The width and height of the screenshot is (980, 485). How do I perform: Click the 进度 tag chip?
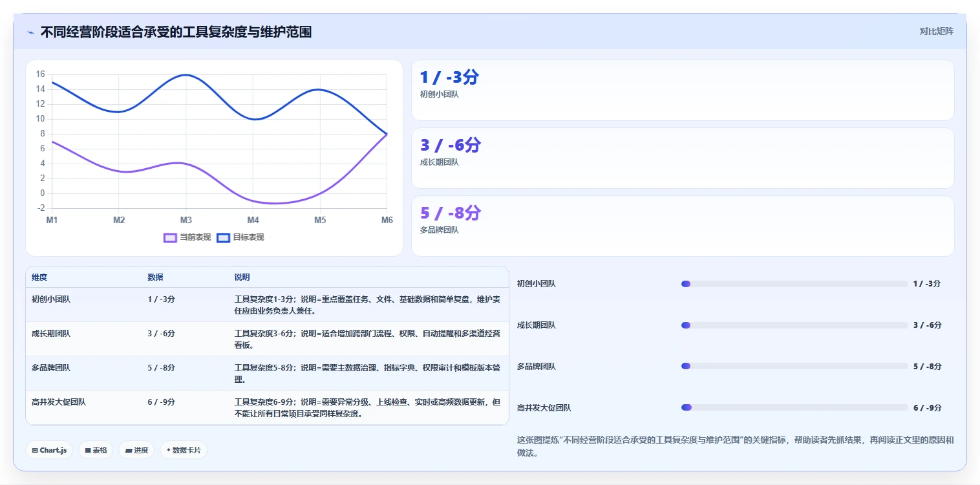coord(136,450)
